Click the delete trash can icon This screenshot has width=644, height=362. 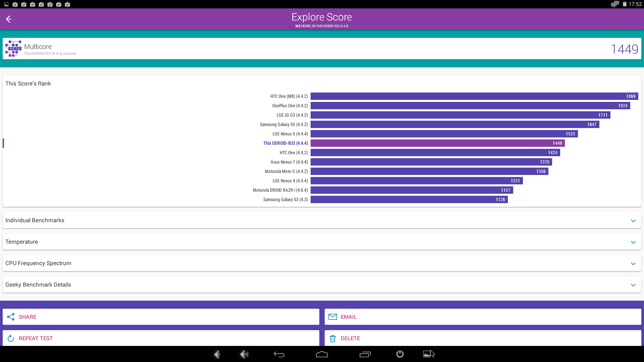[x=332, y=339]
